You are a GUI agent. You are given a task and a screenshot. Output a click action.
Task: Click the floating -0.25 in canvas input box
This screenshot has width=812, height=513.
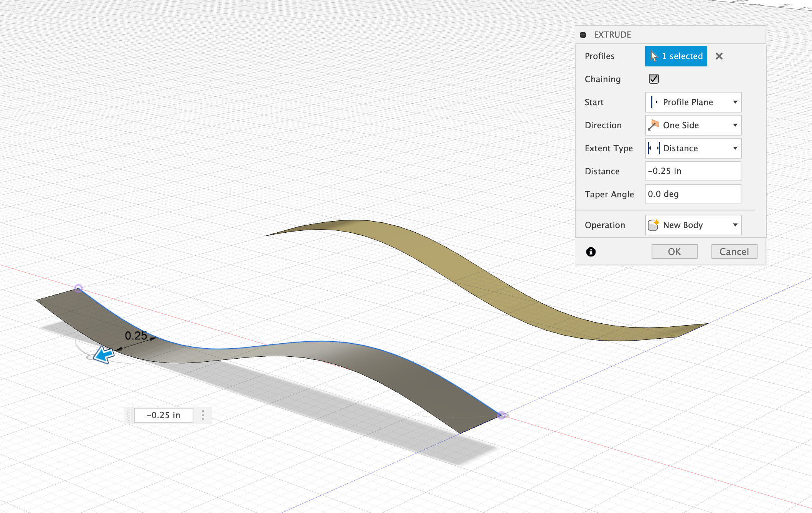[x=163, y=415]
